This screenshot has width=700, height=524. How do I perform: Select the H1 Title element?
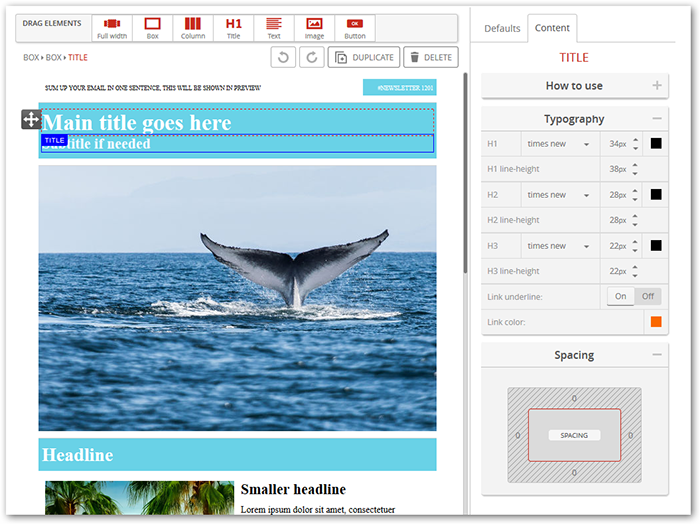233,28
